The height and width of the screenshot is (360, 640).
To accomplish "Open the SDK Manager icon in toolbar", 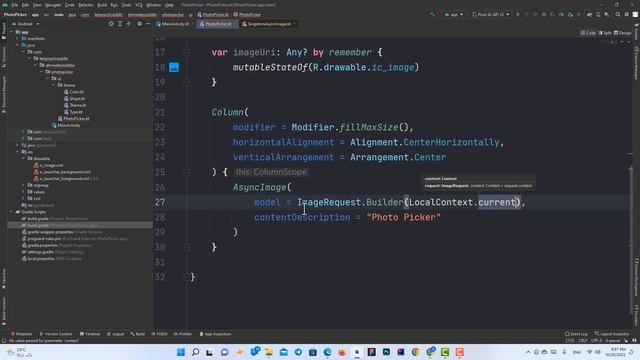I will [x=607, y=14].
